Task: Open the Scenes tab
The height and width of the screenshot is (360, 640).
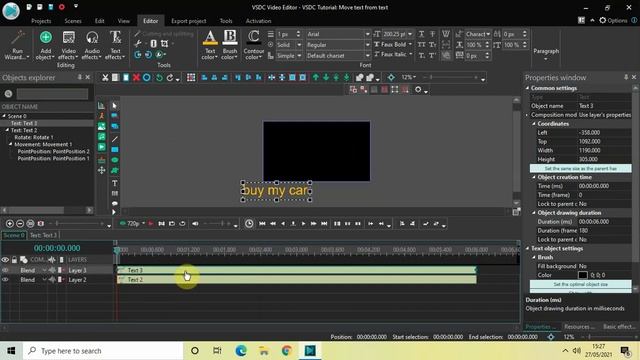Action: click(x=73, y=21)
